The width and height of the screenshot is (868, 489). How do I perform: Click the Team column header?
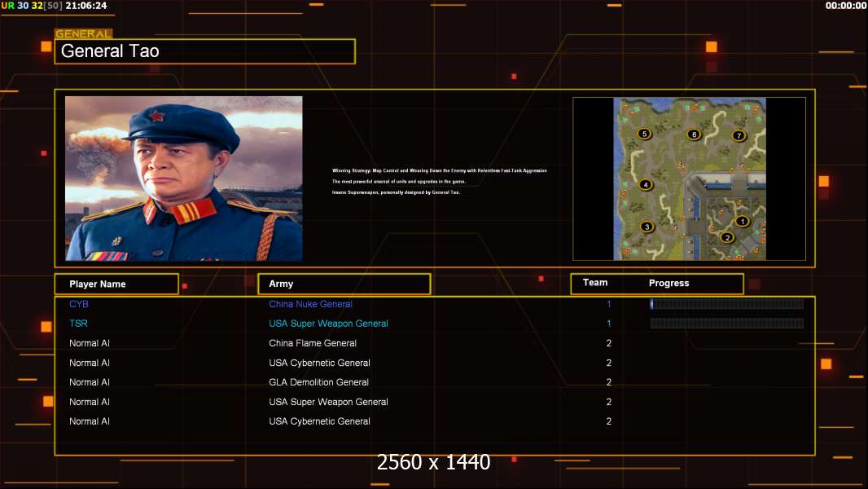coord(595,283)
